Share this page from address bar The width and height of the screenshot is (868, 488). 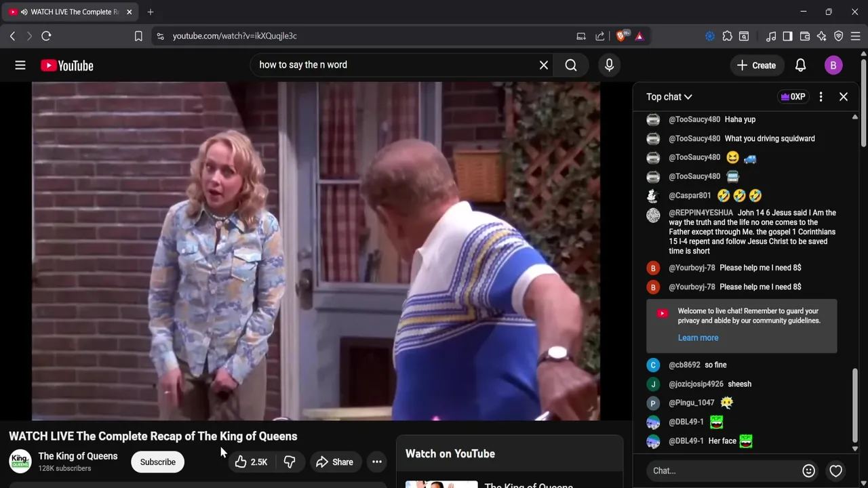600,36
